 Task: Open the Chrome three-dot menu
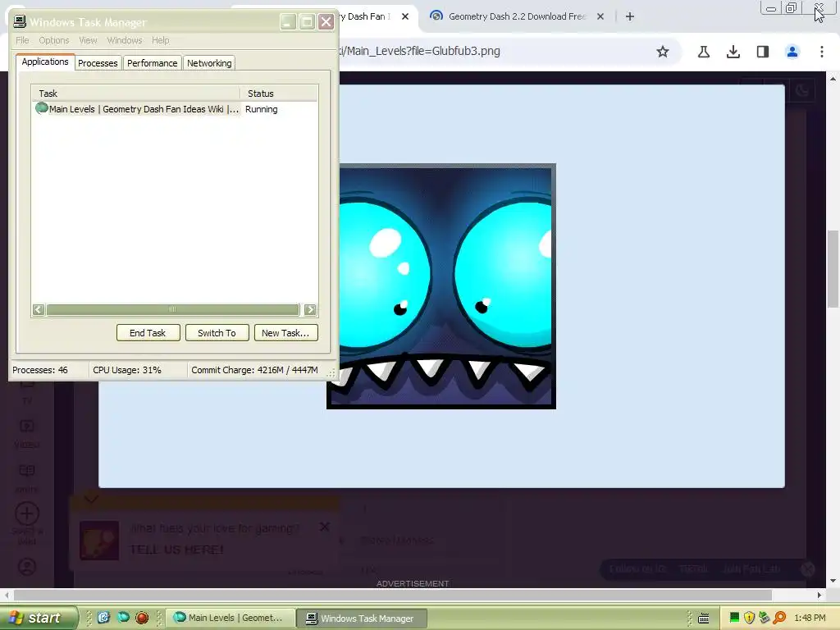click(822, 52)
